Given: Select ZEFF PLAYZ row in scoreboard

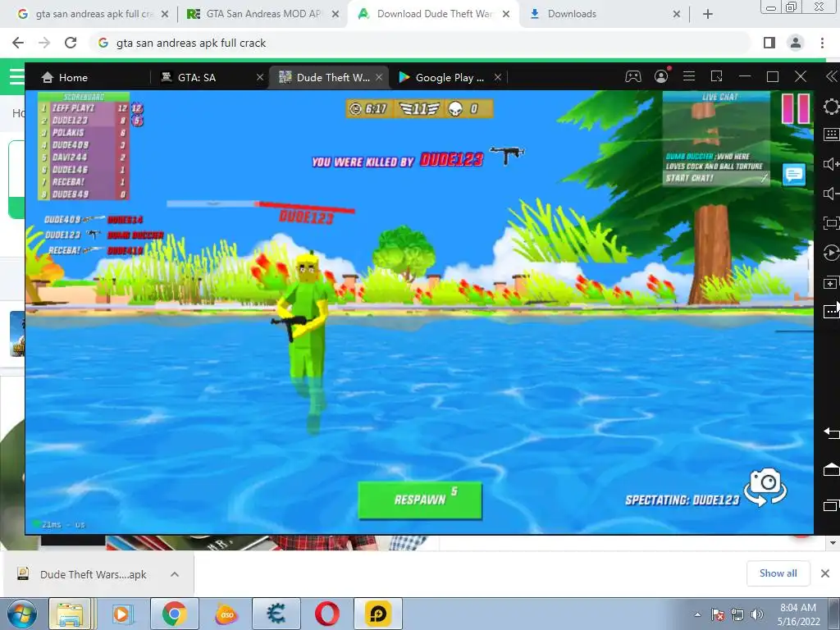Looking at the screenshot, I should tap(84, 108).
